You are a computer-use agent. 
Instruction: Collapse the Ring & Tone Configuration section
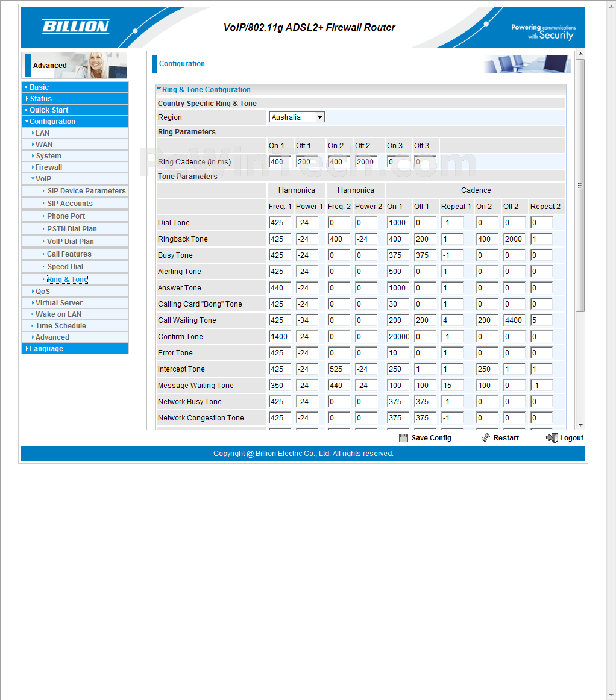point(159,89)
